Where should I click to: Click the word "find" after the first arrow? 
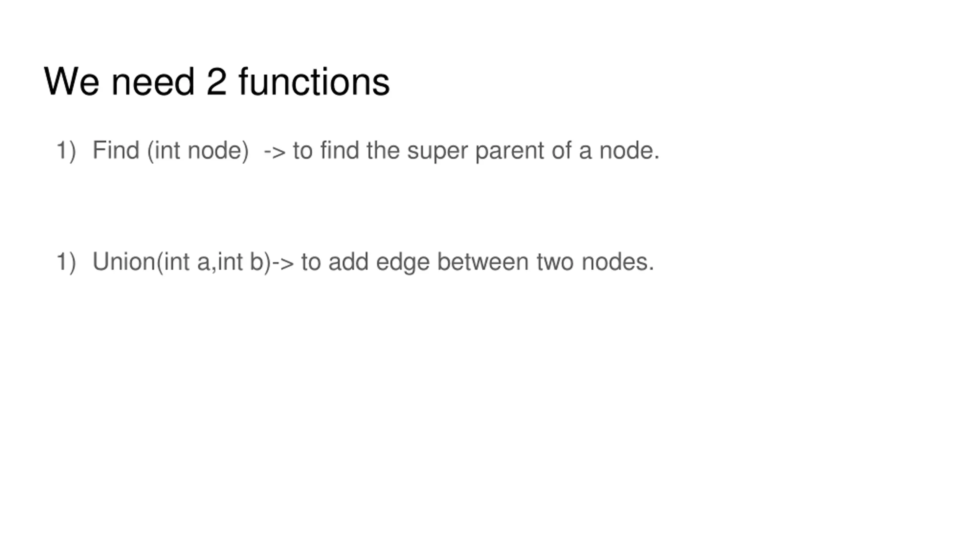[340, 150]
